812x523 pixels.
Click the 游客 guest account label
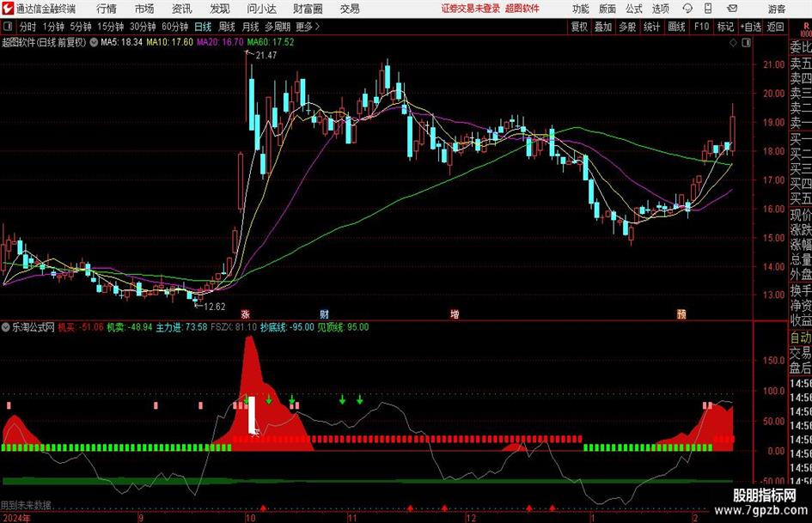tap(776, 9)
